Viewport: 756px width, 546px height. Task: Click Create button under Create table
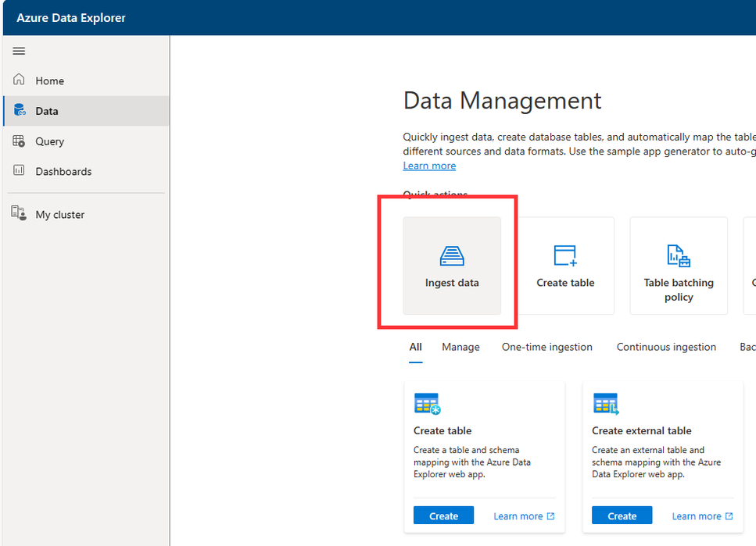(x=443, y=516)
